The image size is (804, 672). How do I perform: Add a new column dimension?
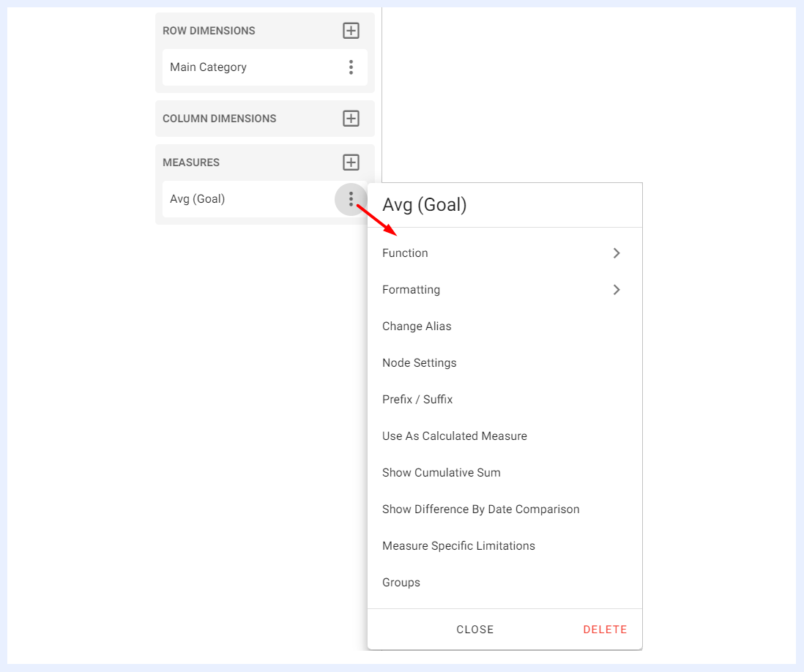[351, 119]
